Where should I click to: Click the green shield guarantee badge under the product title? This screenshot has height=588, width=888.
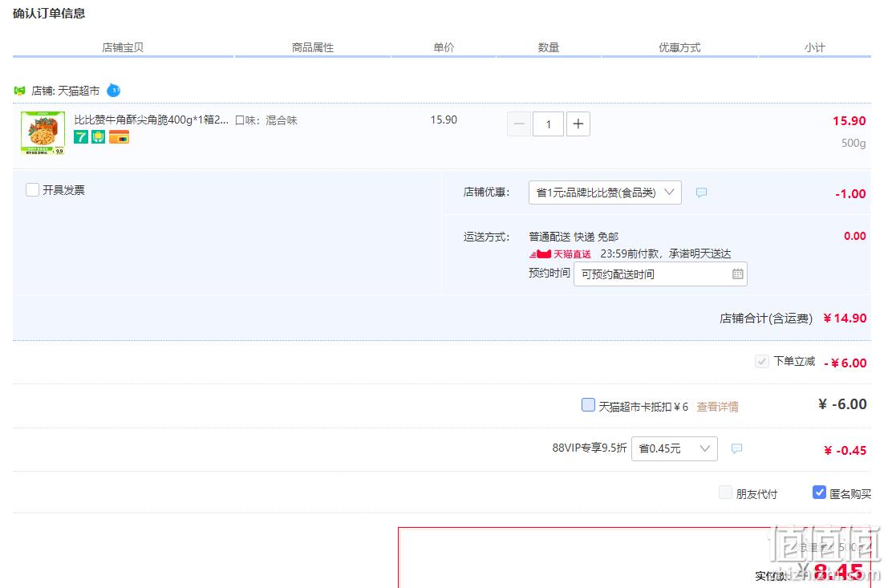[x=99, y=136]
